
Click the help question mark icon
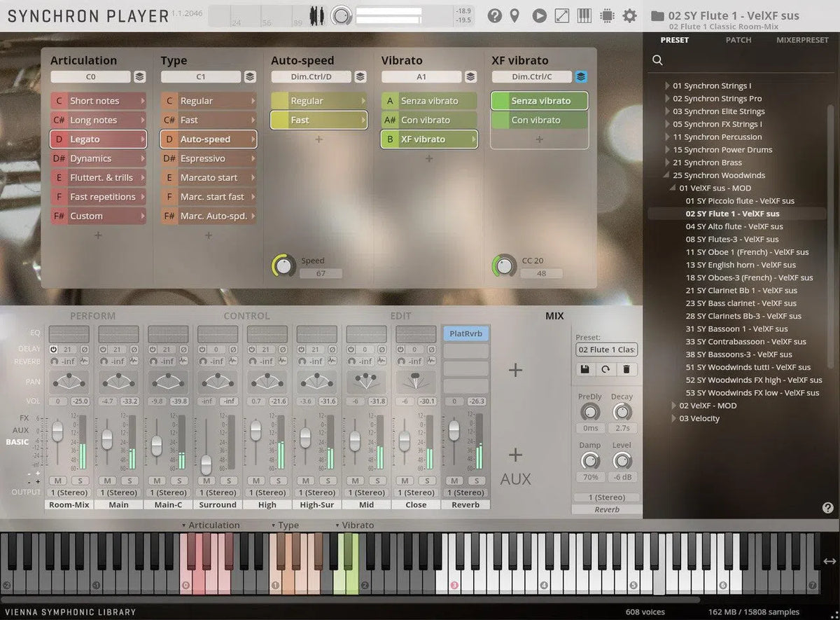[x=494, y=15]
